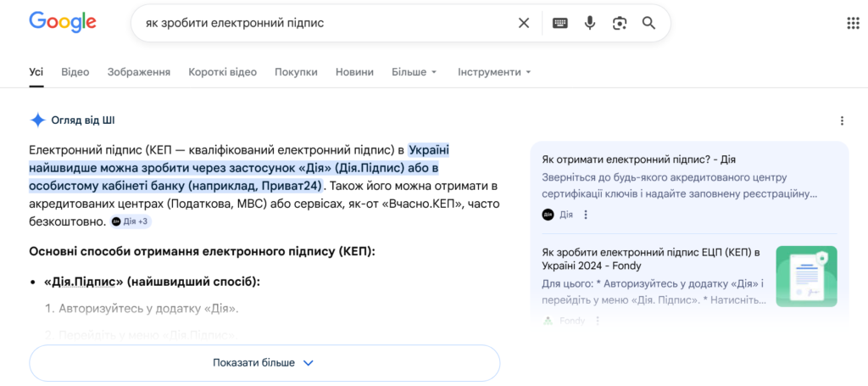
Task: Open AI overview three-dot options menu
Action: [842, 120]
